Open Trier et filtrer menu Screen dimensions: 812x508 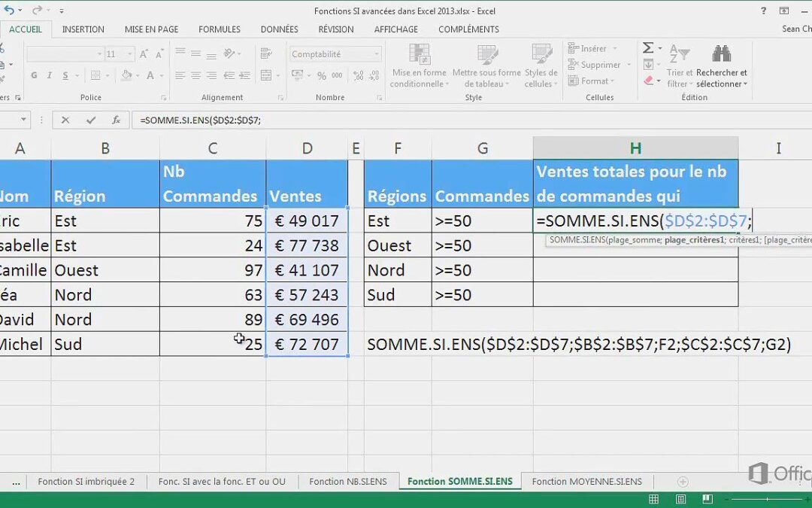pos(680,66)
